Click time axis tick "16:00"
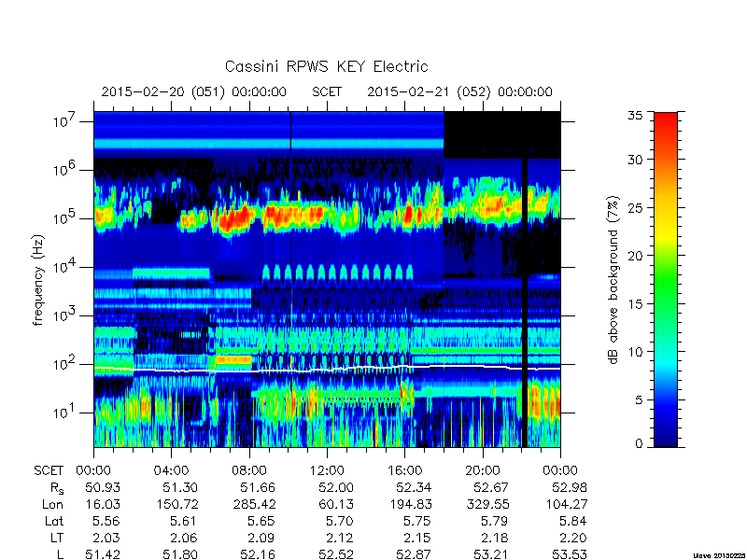The height and width of the screenshot is (560, 747). pyautogui.click(x=404, y=471)
